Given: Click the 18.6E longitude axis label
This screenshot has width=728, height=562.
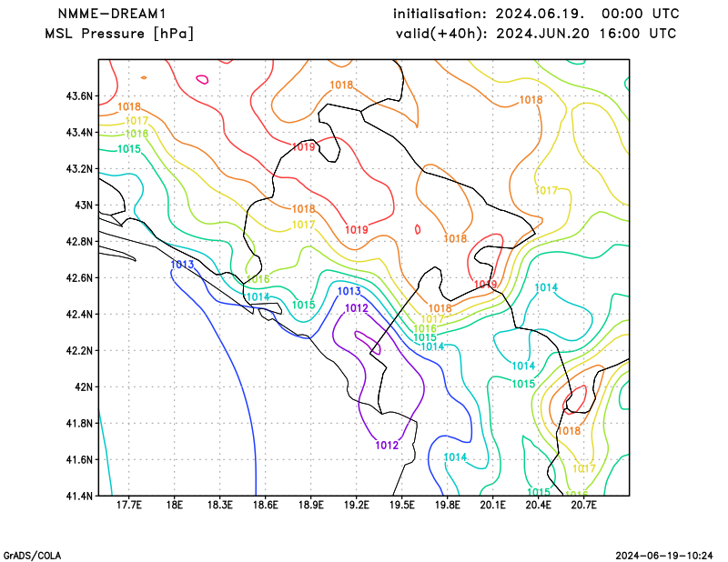Looking at the screenshot, I should pos(265,505).
